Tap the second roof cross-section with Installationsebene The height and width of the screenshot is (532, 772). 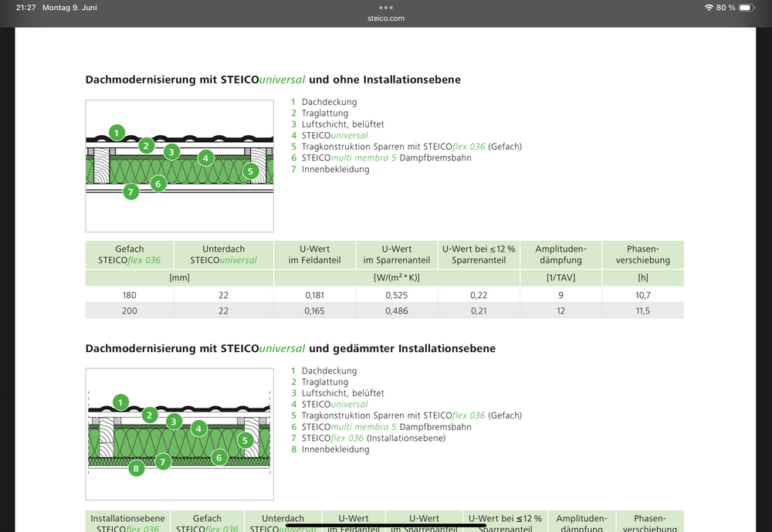(x=180, y=434)
